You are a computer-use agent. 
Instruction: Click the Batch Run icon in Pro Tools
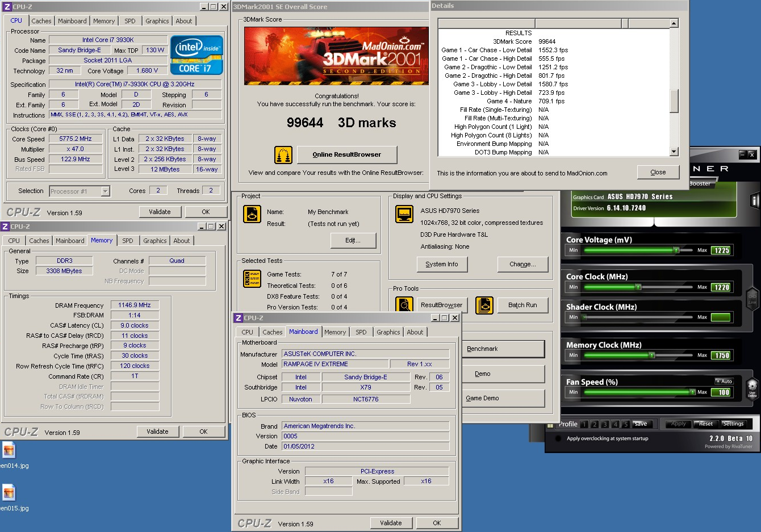[484, 305]
